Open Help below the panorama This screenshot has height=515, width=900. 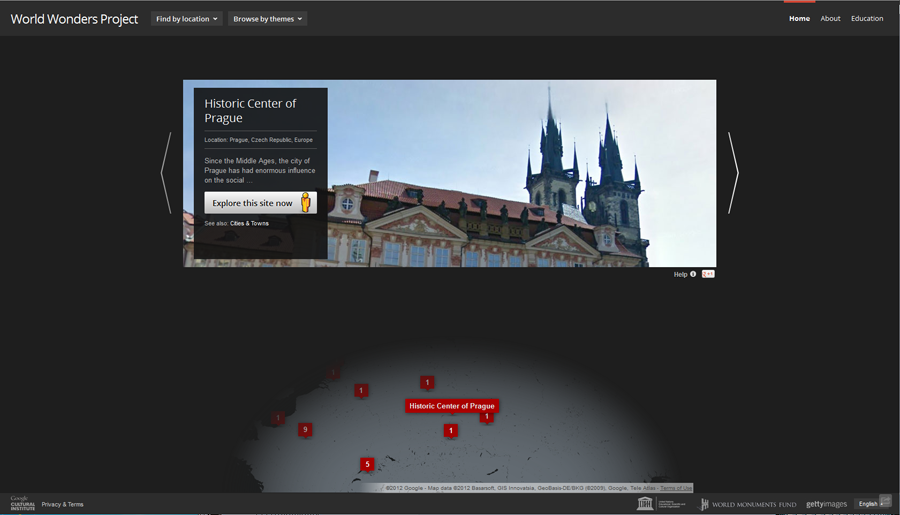685,274
